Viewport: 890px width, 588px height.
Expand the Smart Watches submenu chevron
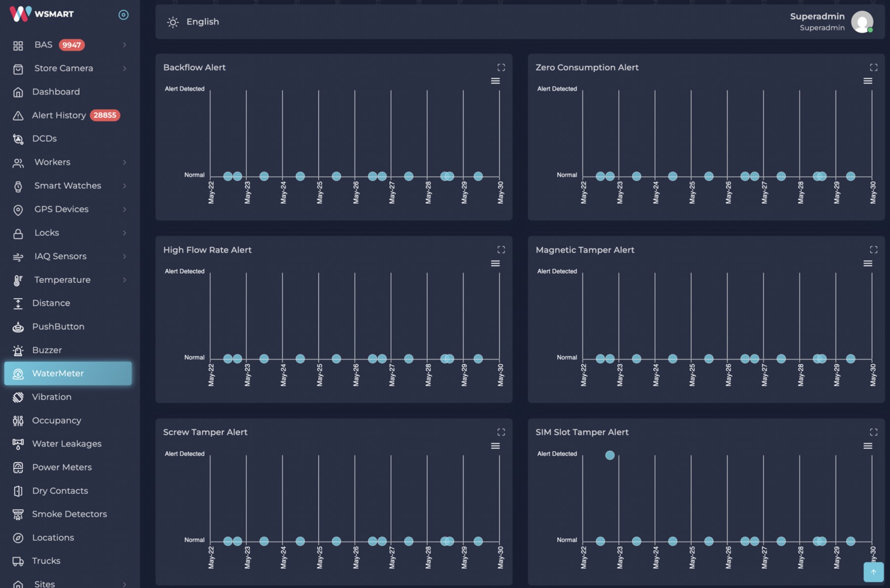point(125,186)
